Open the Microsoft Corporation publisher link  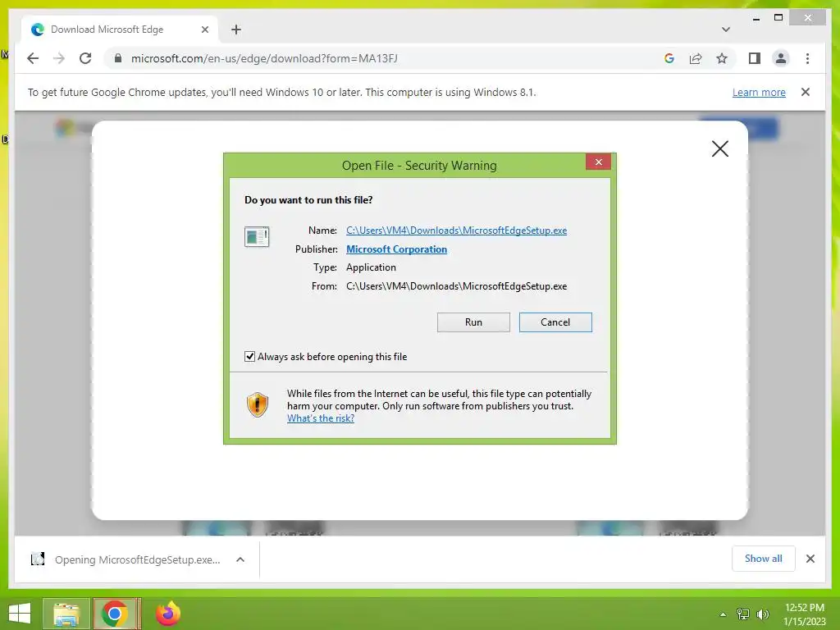pos(396,249)
